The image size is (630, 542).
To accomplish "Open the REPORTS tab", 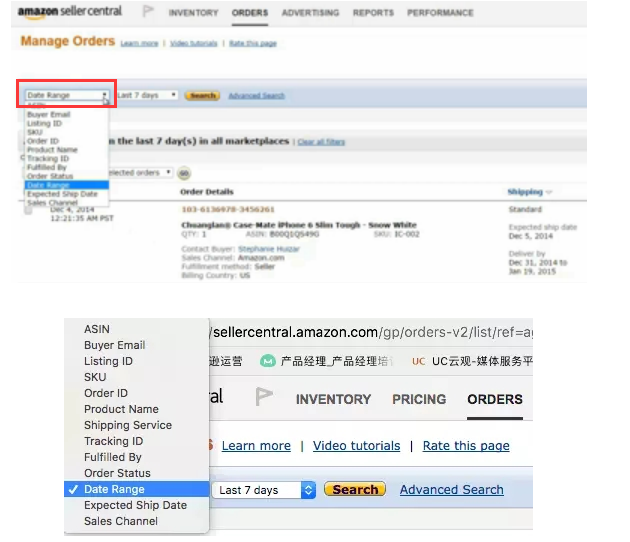I will click(373, 13).
